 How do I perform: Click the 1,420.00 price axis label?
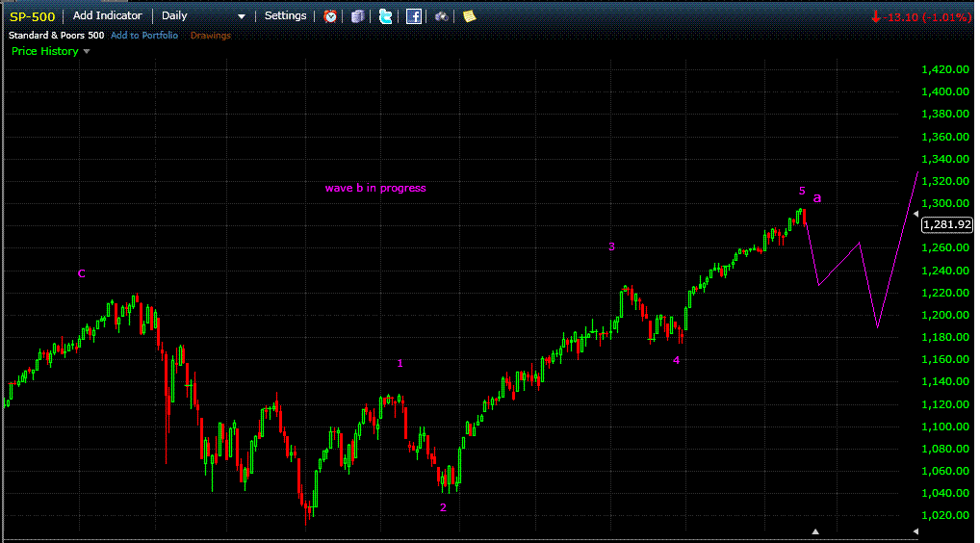point(945,69)
